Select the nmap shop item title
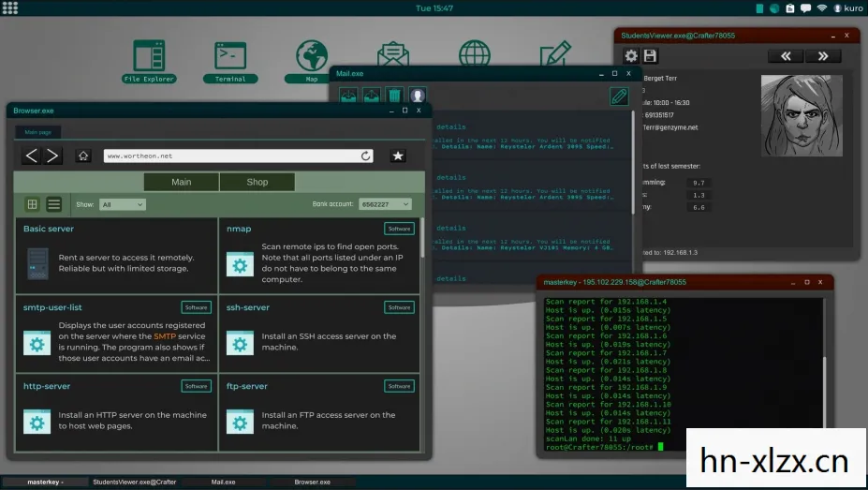This screenshot has width=868, height=490. click(x=239, y=229)
